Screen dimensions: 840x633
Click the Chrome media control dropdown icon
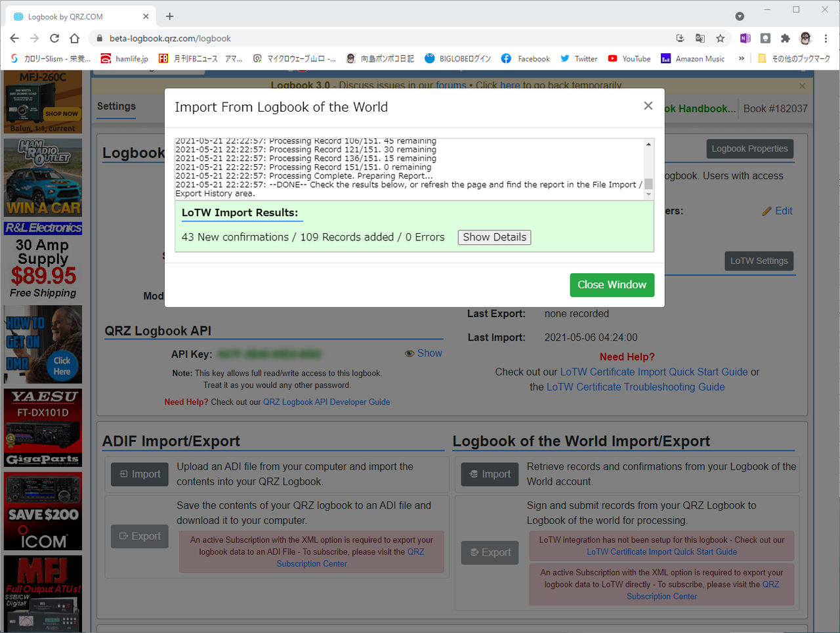click(740, 16)
